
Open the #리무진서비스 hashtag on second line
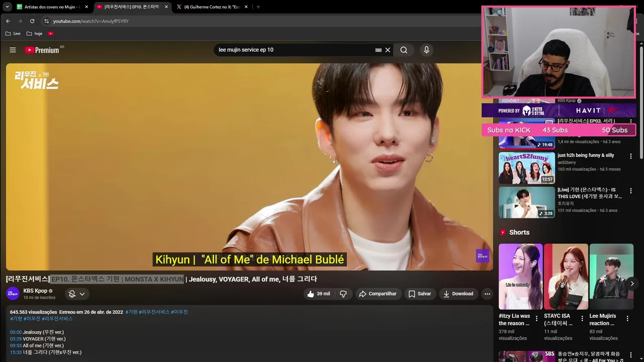pos(57,319)
